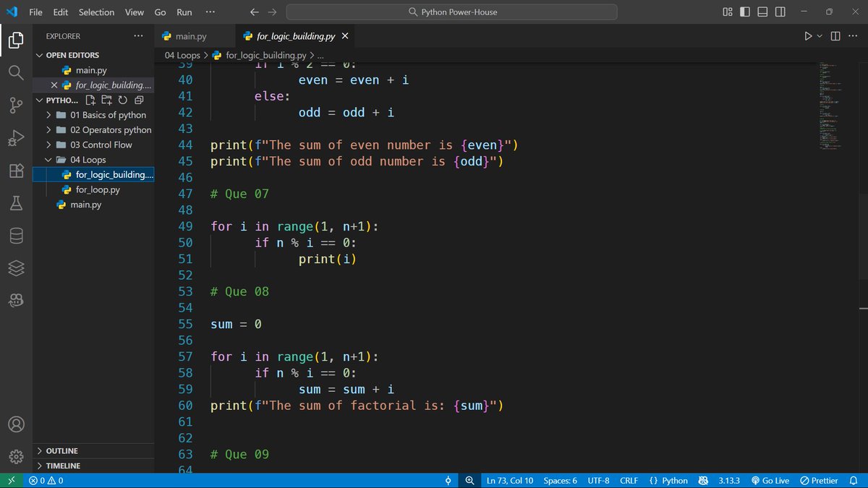The width and height of the screenshot is (868, 488).
Task: Click New File icon in explorer header
Action: coord(90,100)
